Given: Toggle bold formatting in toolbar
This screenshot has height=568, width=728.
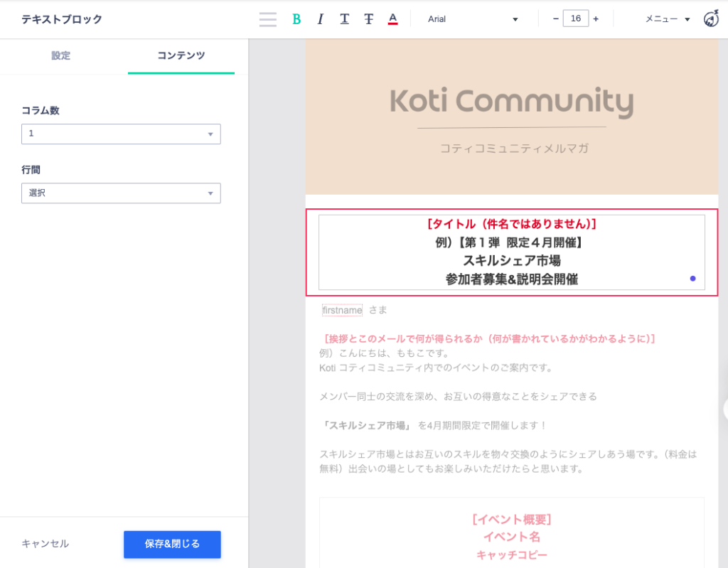Looking at the screenshot, I should (x=296, y=19).
